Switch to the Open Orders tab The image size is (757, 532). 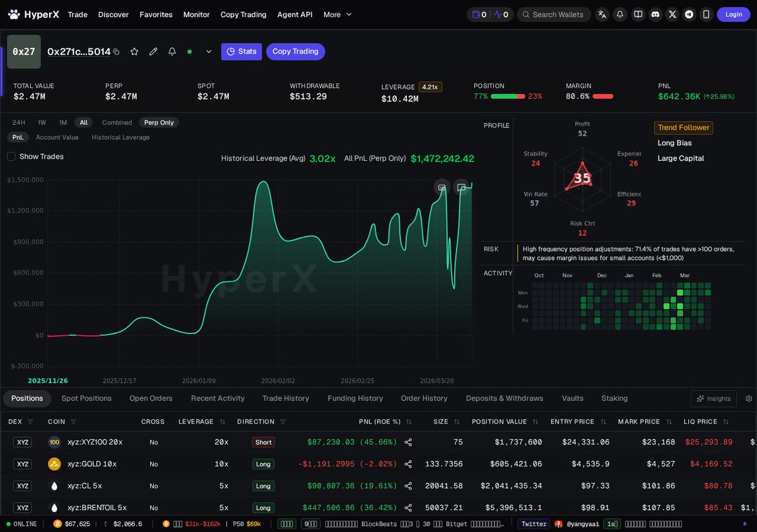pos(151,398)
